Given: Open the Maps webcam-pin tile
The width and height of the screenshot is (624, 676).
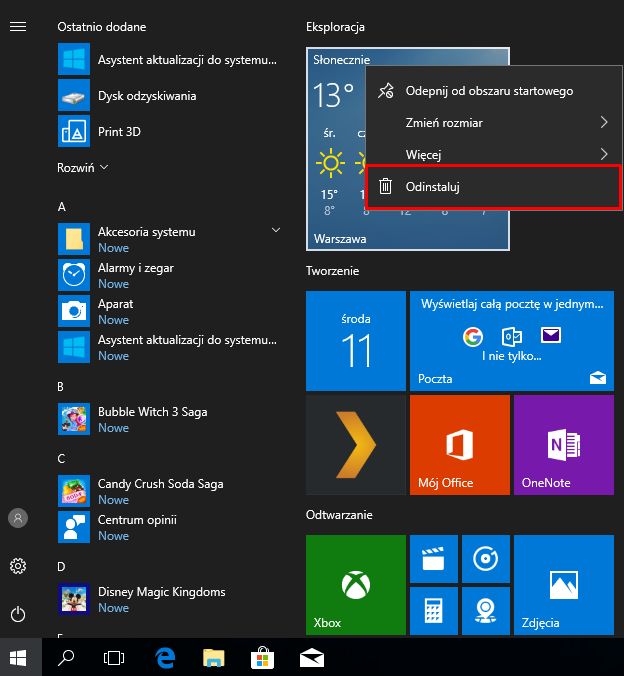Looking at the screenshot, I should coord(486,611).
